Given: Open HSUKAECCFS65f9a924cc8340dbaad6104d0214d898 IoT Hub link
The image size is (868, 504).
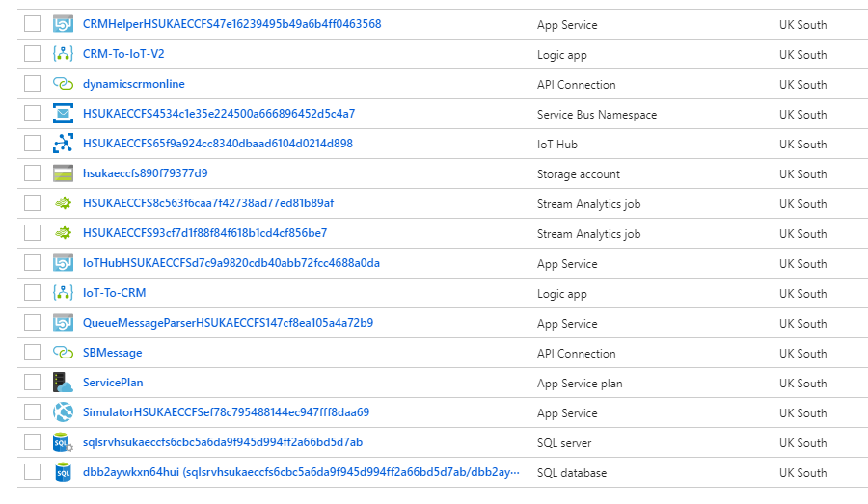Looking at the screenshot, I should pyautogui.click(x=218, y=144).
